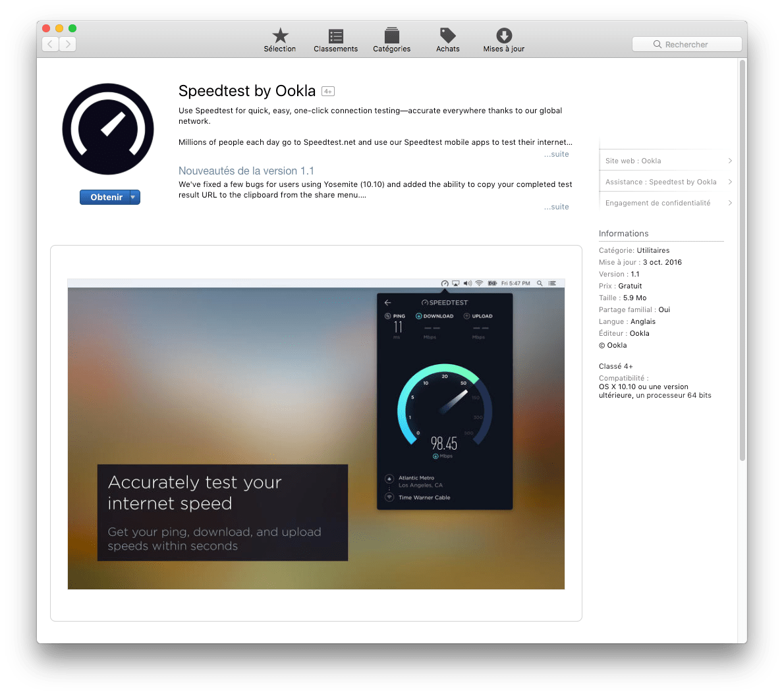Open the Site web : Ookla chevron
This screenshot has width=784, height=696.
click(729, 160)
